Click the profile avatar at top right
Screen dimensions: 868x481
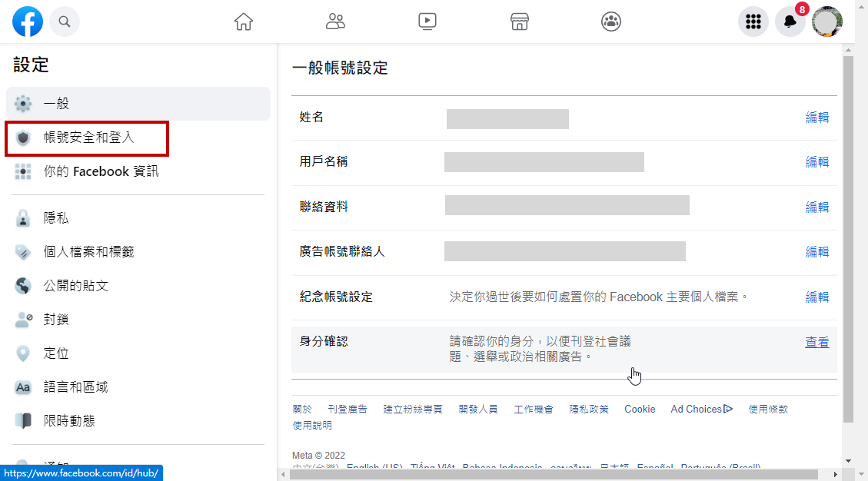point(827,22)
